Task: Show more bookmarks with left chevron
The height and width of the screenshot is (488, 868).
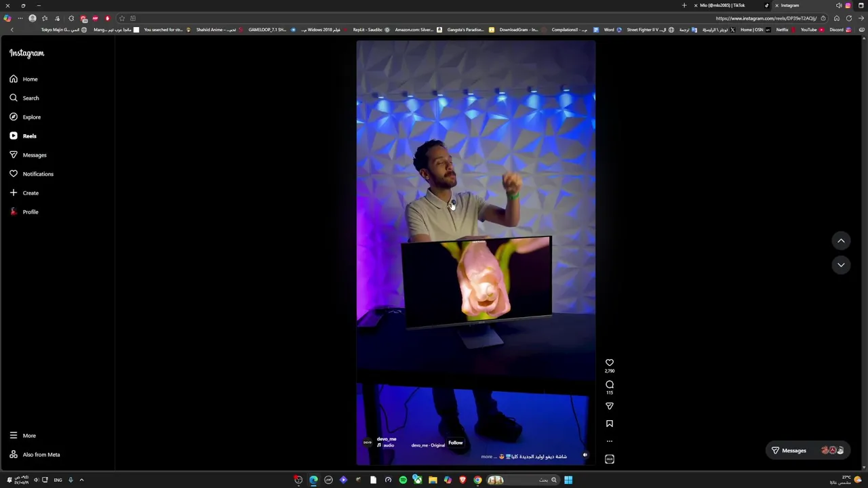Action: tap(12, 30)
